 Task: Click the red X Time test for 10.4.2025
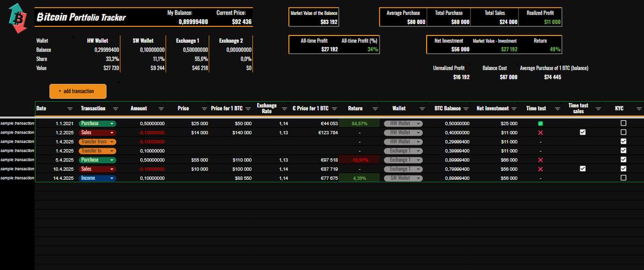tap(540, 169)
